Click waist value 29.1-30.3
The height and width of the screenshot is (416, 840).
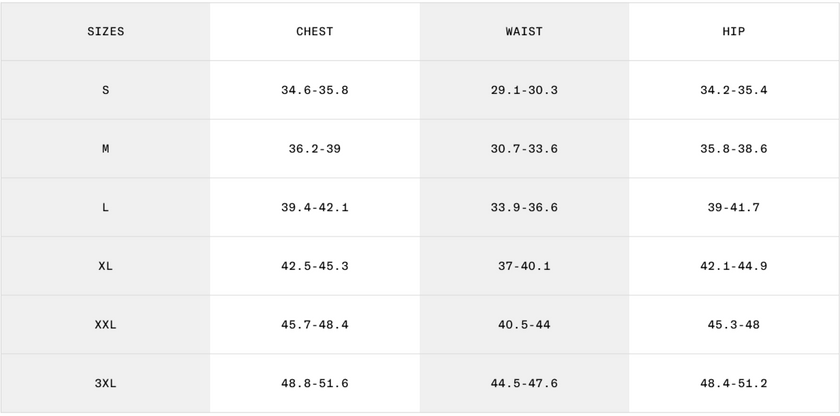(524, 91)
